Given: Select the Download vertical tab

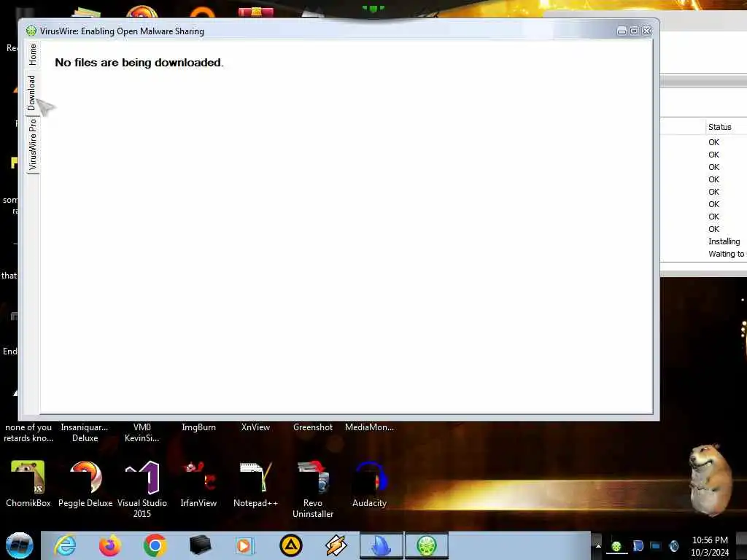Looking at the screenshot, I should click(32, 93).
